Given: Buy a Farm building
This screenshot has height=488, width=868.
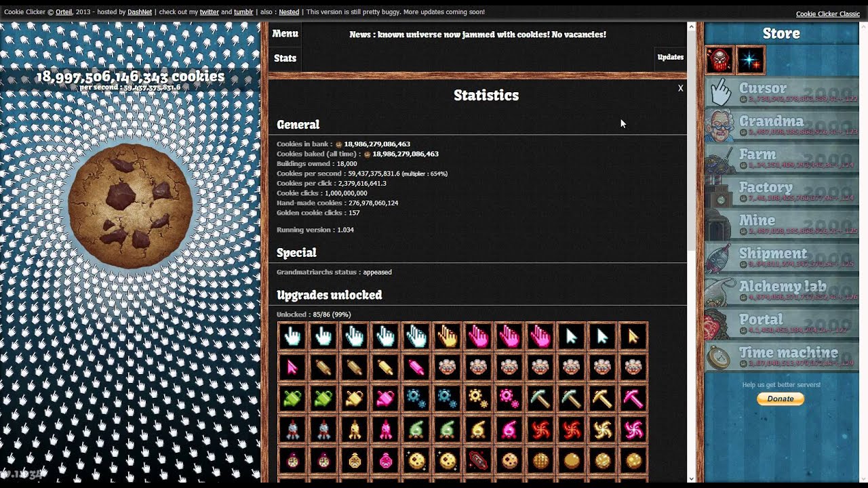Looking at the screenshot, I should [x=781, y=159].
